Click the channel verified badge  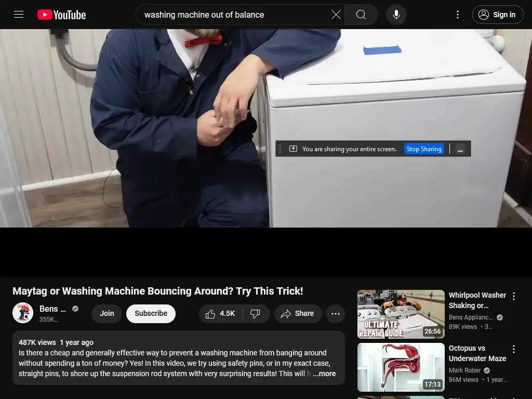point(75,309)
